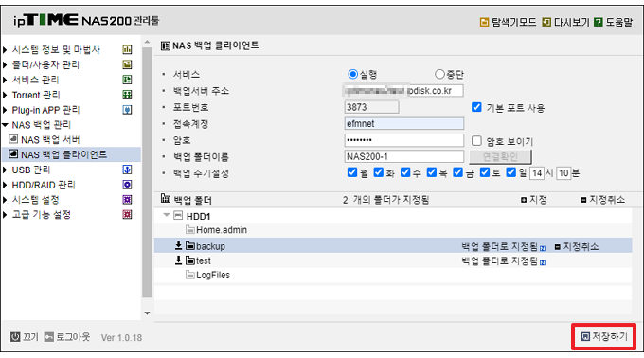644x358 pixels.
Task: Uncheck the 일 (Sunday) backup checkbox
Action: (x=510, y=172)
